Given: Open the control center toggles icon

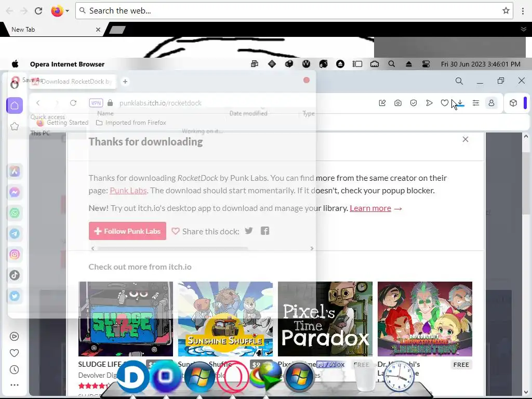Looking at the screenshot, I should click(426, 64).
